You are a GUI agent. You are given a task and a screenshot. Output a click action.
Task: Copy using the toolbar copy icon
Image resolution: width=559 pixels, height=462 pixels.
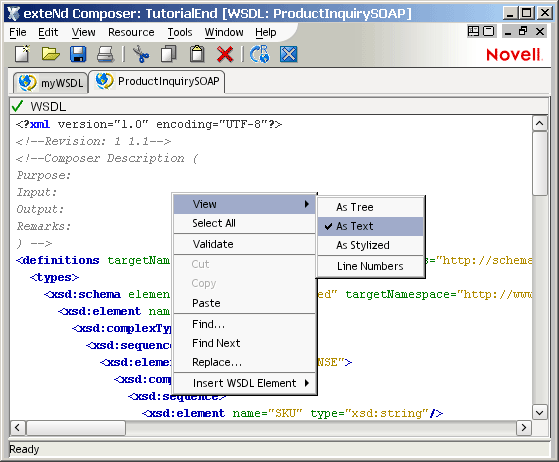point(169,54)
